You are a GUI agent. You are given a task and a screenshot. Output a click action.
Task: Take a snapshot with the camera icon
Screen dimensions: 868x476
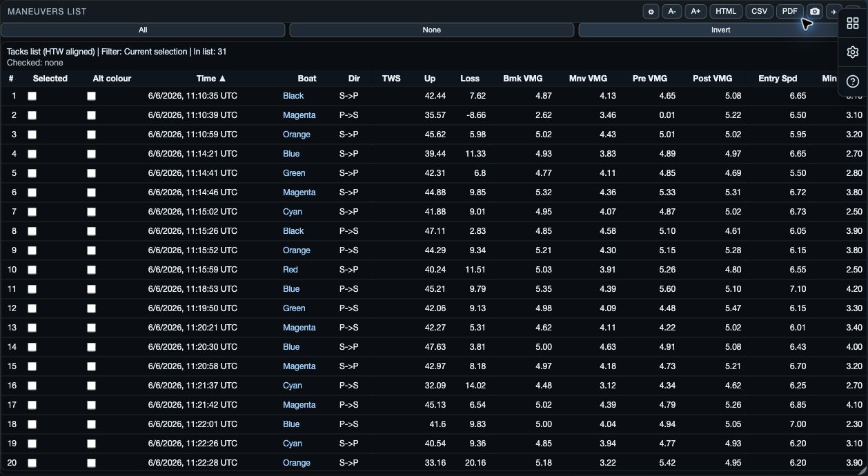pos(815,12)
